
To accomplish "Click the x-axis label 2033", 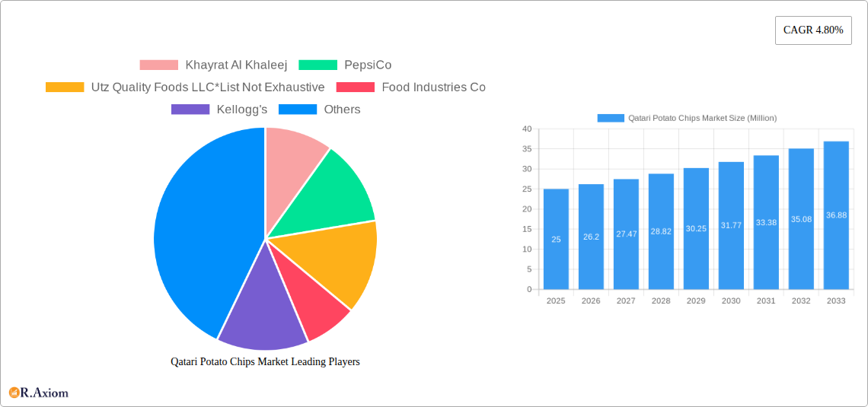I will tap(837, 300).
